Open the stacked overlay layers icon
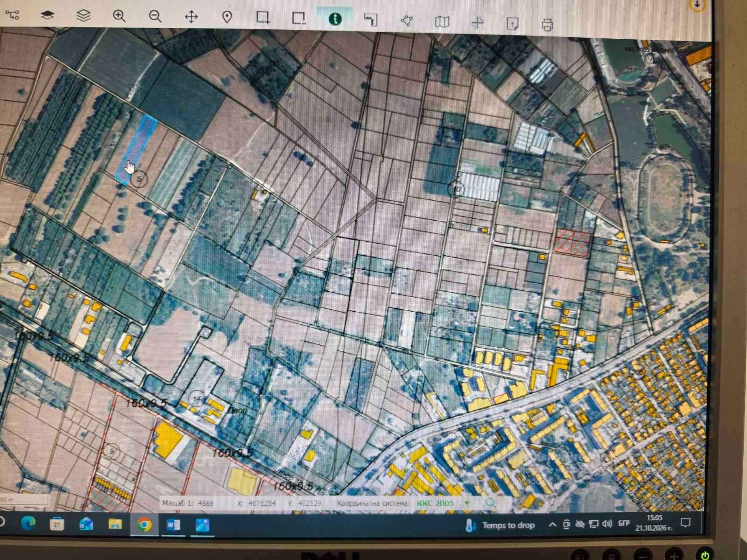The height and width of the screenshot is (560, 747). click(x=83, y=15)
